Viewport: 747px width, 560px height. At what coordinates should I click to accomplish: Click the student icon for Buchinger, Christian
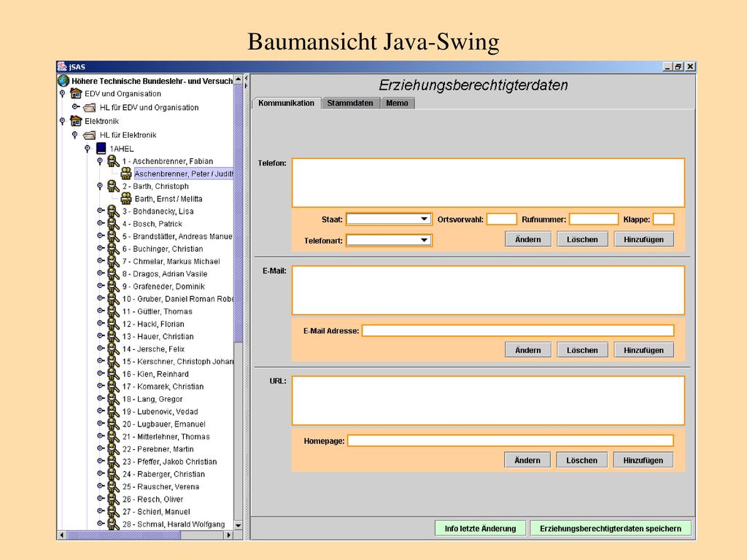point(113,249)
